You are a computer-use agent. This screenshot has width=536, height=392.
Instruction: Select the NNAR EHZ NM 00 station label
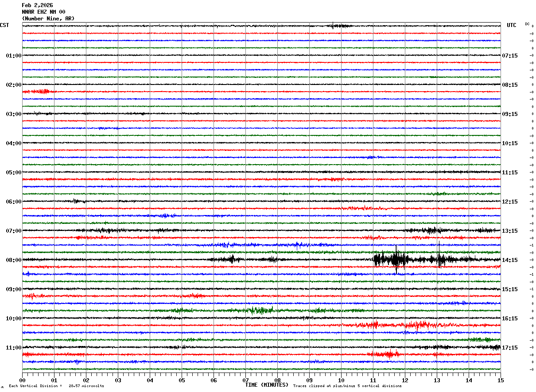coord(43,12)
